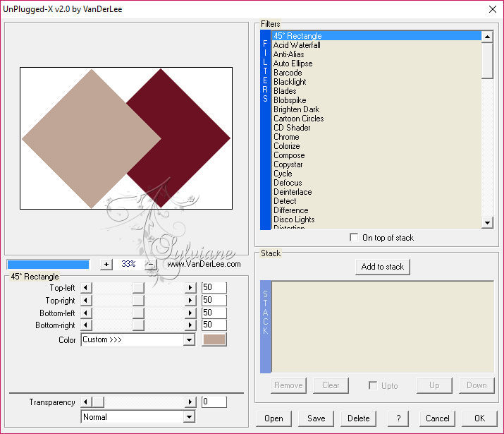Click the Top-right value field
This screenshot has width=504, height=434.
[x=214, y=300]
